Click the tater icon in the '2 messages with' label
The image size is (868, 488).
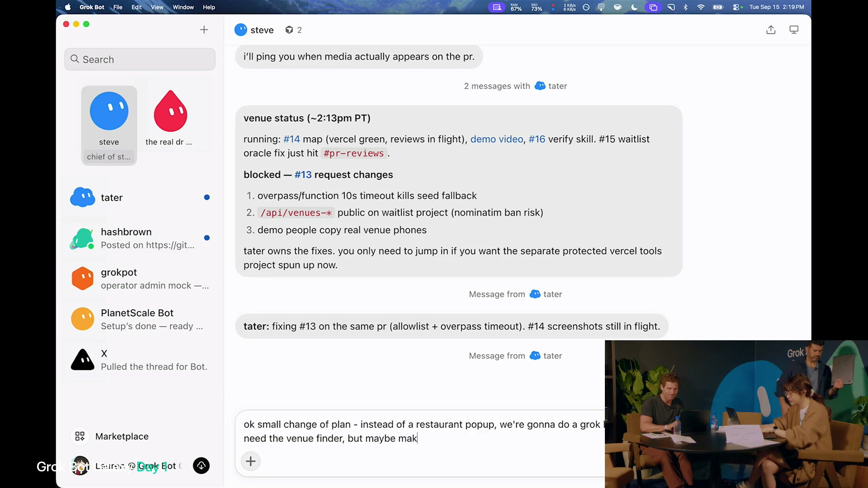click(x=540, y=86)
